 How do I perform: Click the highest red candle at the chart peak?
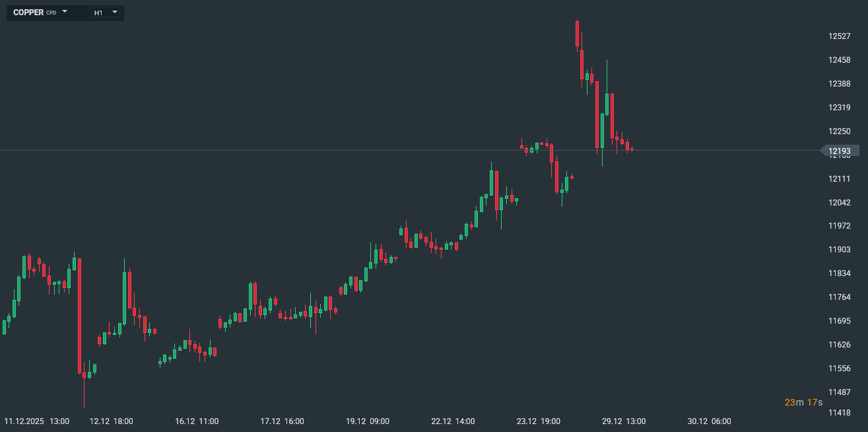coord(577,34)
